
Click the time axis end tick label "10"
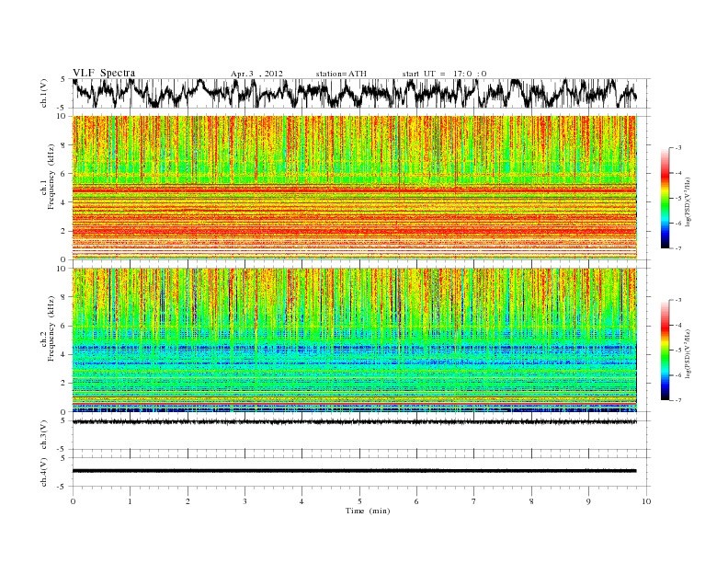pyautogui.click(x=646, y=501)
